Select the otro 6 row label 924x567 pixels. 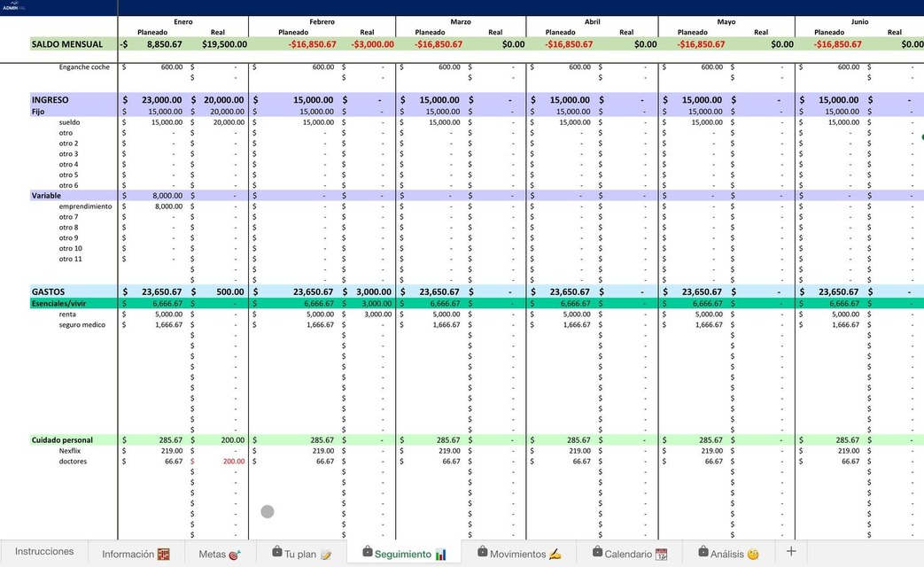68,185
